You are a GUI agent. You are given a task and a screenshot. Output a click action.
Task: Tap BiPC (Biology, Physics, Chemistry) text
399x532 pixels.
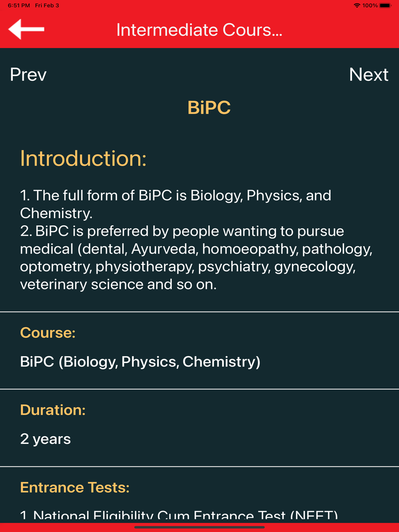pos(140,362)
